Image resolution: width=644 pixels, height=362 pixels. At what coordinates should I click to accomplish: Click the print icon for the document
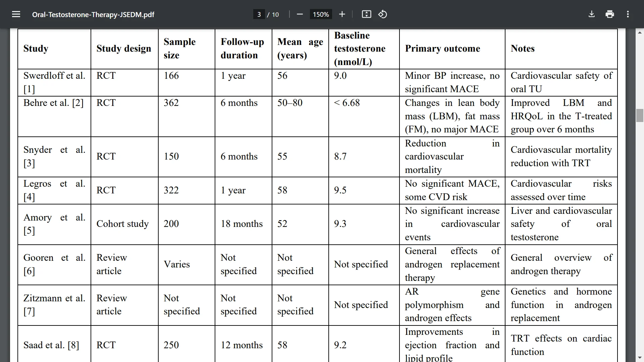click(610, 14)
